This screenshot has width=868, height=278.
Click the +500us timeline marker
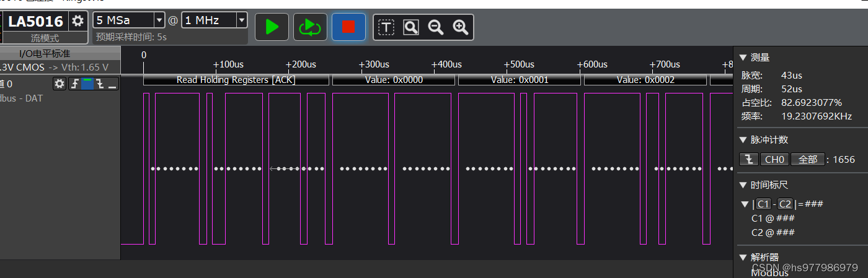coord(520,64)
